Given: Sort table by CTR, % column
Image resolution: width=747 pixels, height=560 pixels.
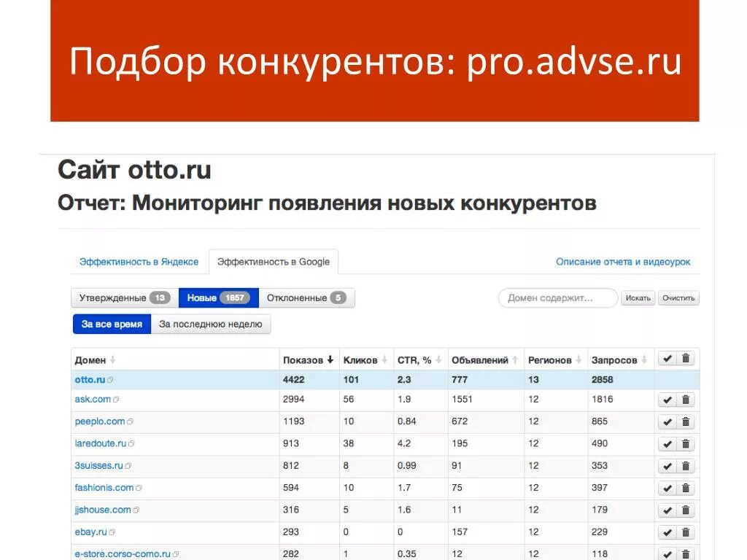Looking at the screenshot, I should click(419, 360).
